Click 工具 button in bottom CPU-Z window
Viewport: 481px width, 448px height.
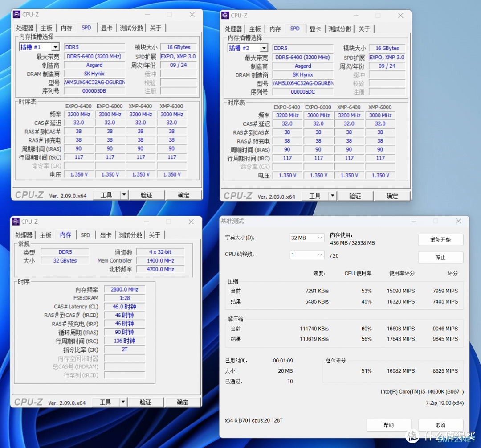[x=106, y=402]
